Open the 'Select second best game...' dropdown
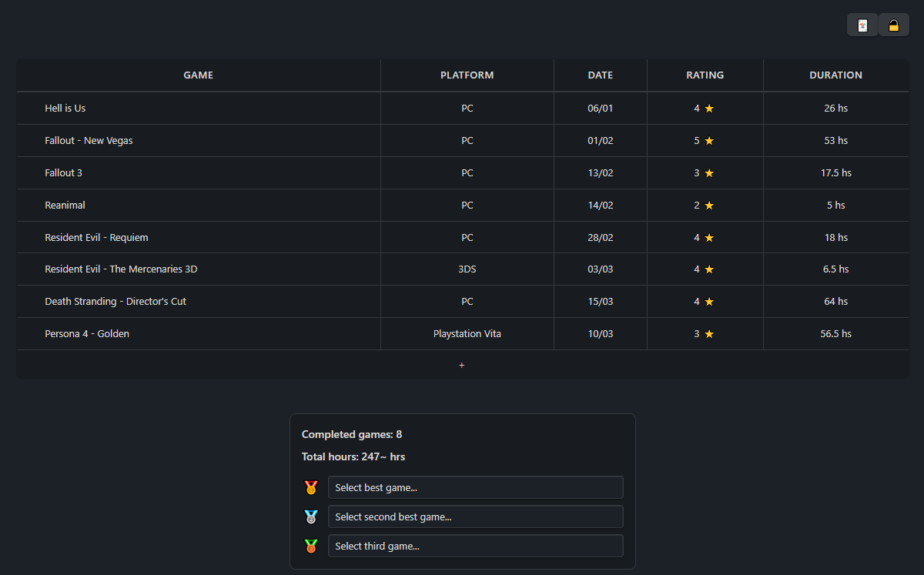 pyautogui.click(x=475, y=516)
